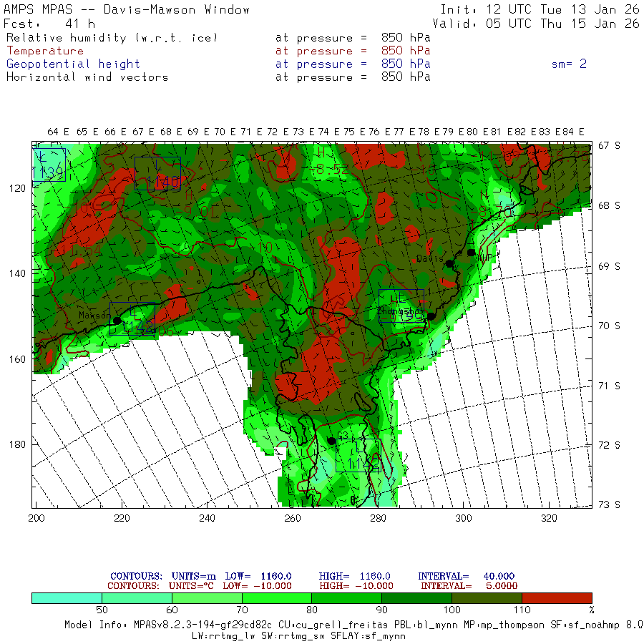Click the 70–80% bright green legend swatch

click(277, 598)
